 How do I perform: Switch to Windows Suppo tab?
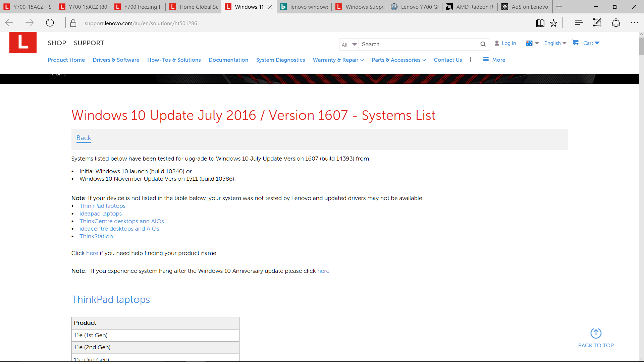(x=360, y=7)
